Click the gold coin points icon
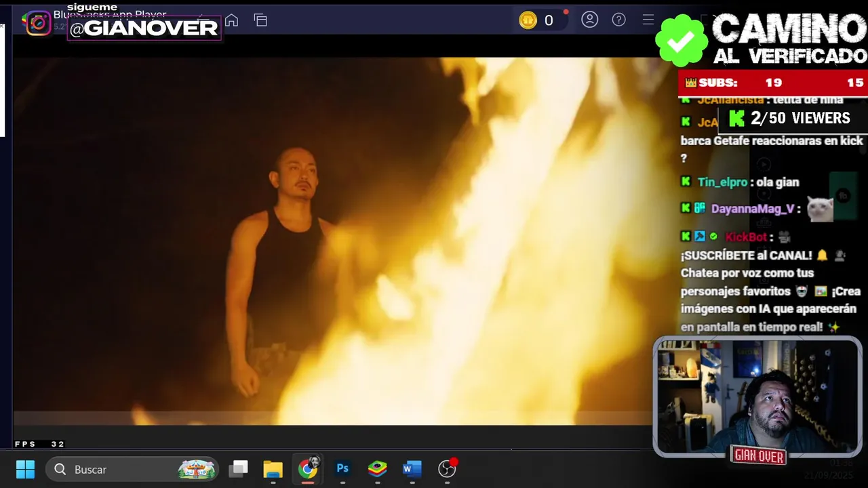Viewport: 868px width, 488px height. [x=528, y=20]
